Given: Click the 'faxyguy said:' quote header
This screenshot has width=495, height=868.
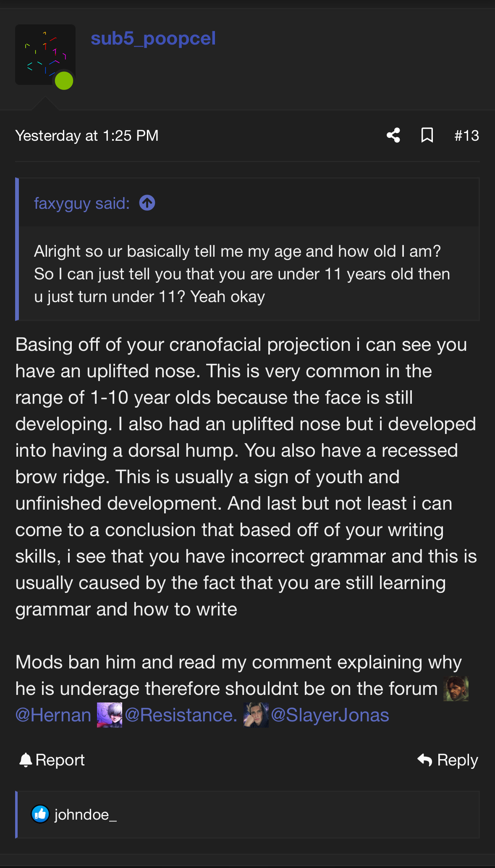Looking at the screenshot, I should (82, 203).
